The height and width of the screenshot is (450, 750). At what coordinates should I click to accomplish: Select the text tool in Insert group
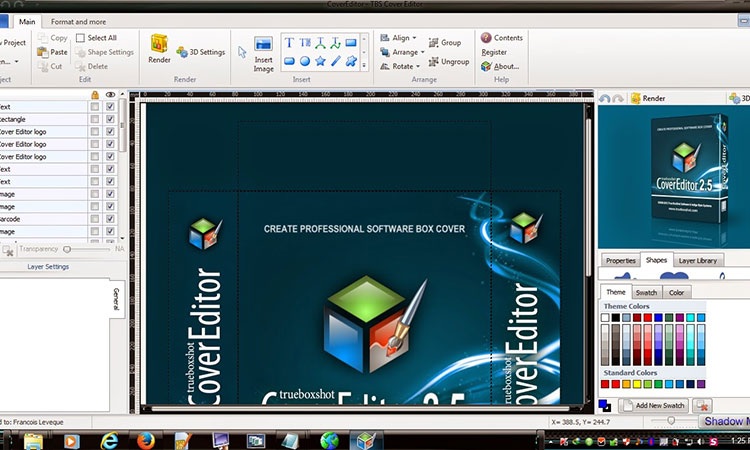tap(289, 42)
